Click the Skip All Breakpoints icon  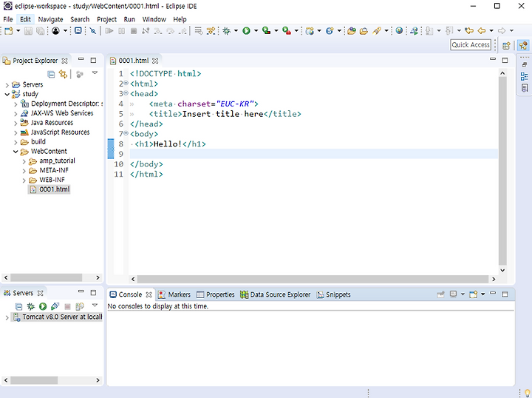point(92,31)
